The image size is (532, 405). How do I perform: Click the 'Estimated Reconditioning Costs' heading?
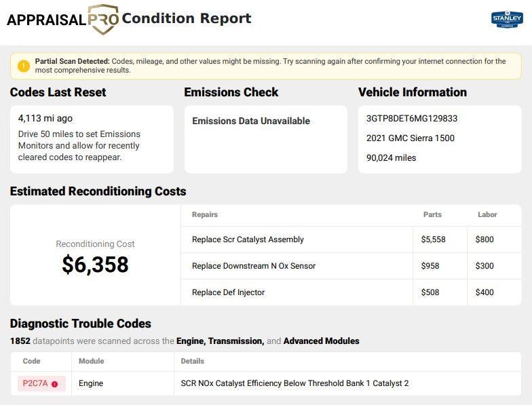[x=98, y=191]
